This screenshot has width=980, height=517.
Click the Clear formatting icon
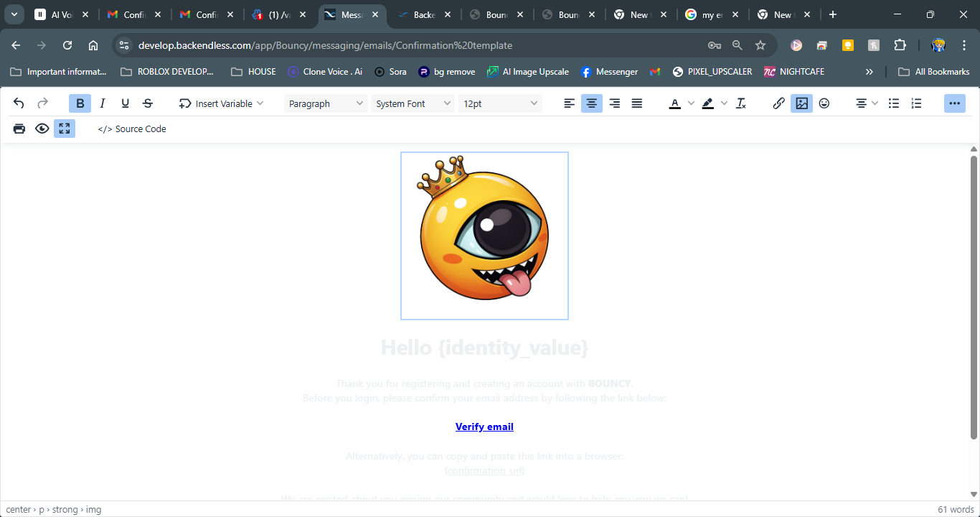(741, 103)
